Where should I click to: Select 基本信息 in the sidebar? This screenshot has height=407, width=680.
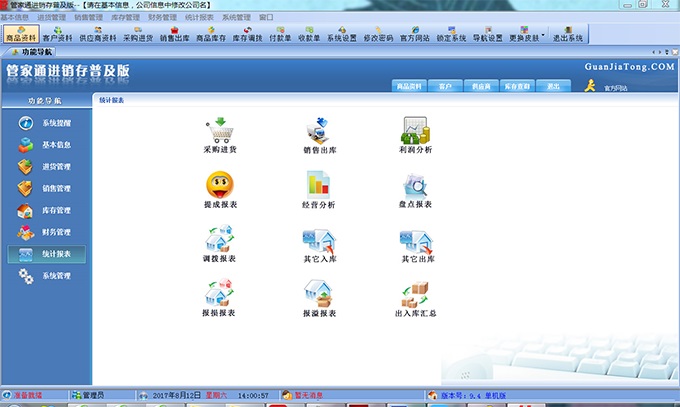(46, 145)
